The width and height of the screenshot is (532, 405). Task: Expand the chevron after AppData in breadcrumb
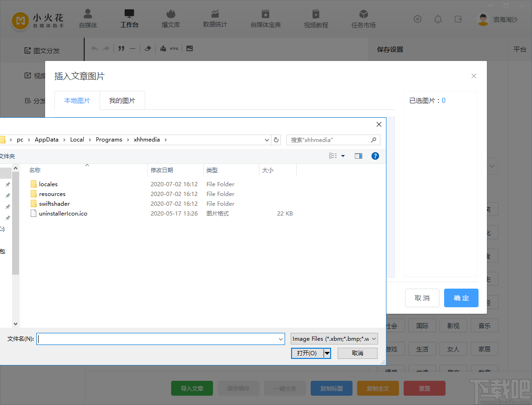[x=64, y=140]
